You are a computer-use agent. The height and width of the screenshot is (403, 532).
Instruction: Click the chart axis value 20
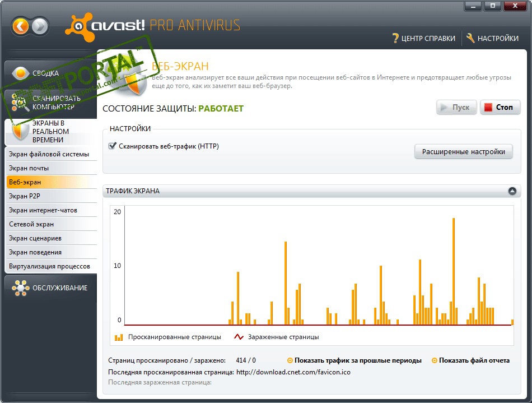click(118, 212)
